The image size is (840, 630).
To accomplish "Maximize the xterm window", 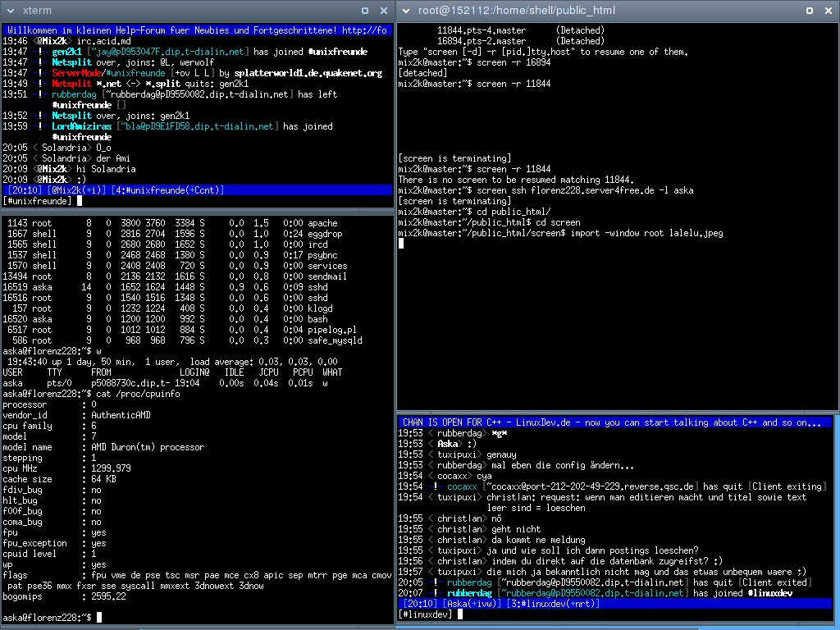I will (365, 11).
